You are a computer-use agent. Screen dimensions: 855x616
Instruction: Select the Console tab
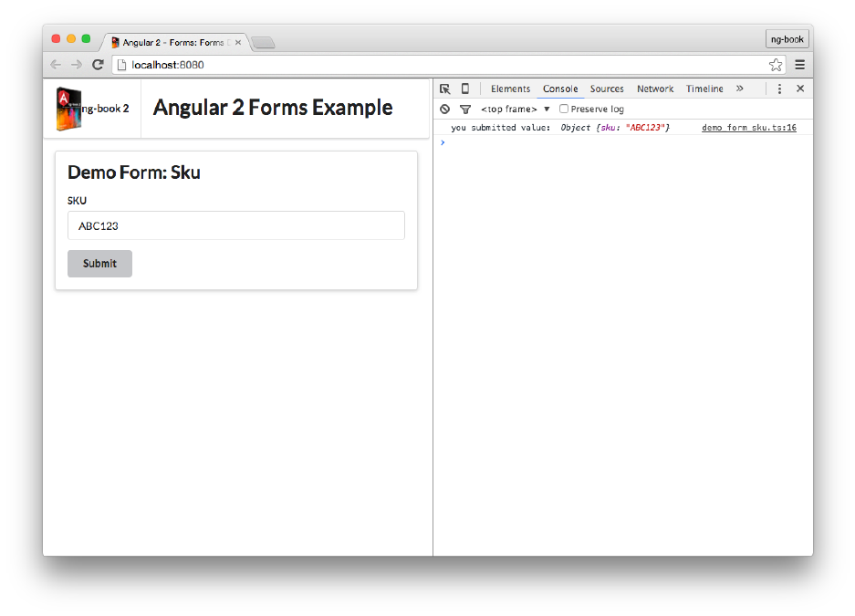point(560,89)
